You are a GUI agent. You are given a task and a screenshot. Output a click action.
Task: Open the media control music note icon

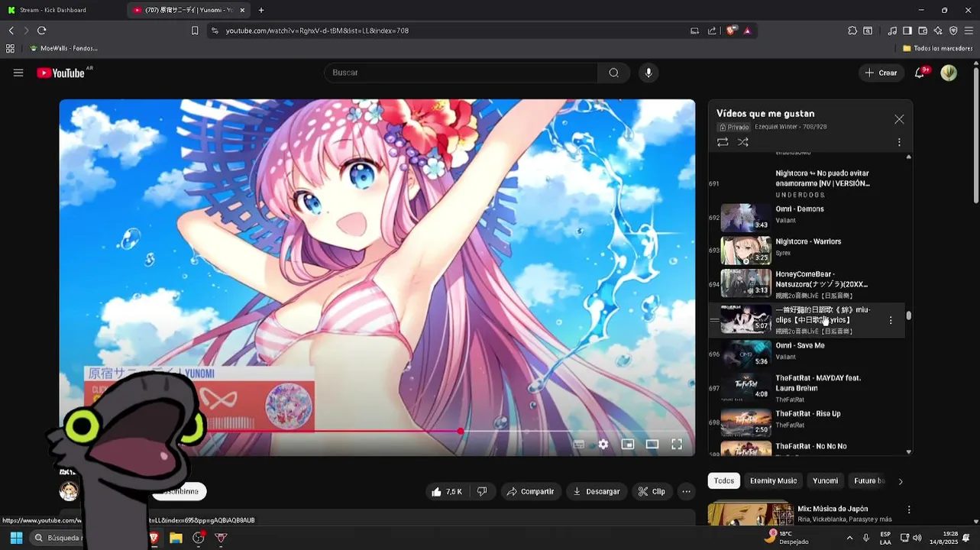coord(892,31)
